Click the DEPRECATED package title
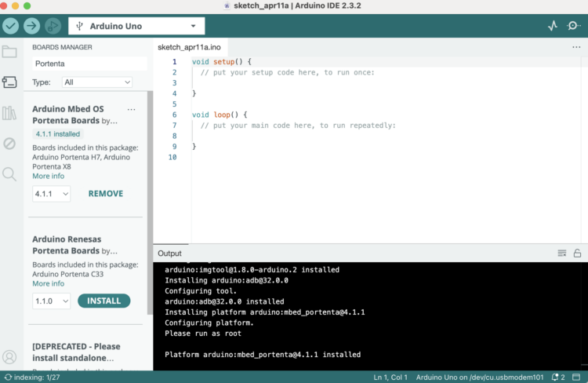Image resolution: width=588 pixels, height=383 pixels. [77, 352]
